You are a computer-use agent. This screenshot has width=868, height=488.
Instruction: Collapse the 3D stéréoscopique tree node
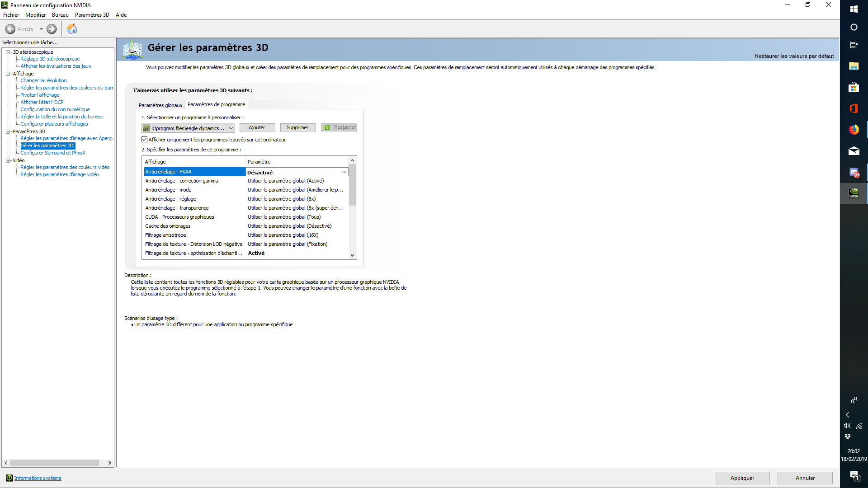pos(8,52)
